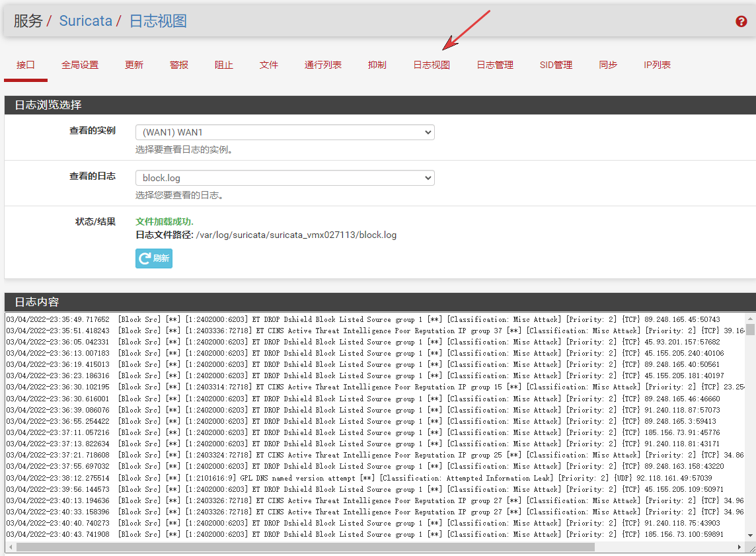Select the 日志视图 tab
The image size is (756, 556).
pyautogui.click(x=432, y=65)
